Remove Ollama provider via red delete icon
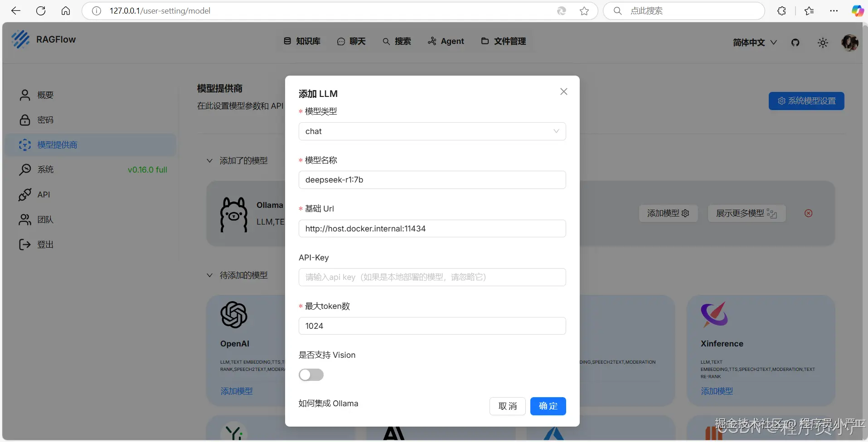This screenshot has width=868, height=442. (809, 213)
